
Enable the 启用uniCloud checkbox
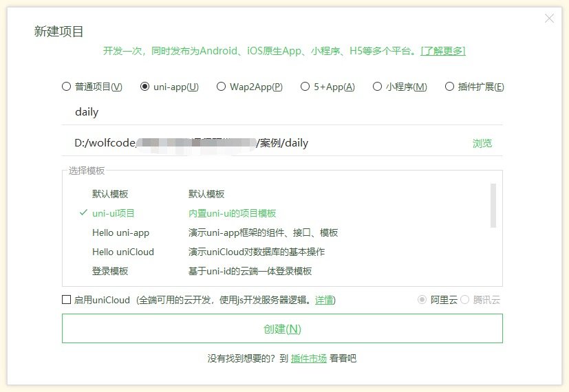(x=67, y=300)
